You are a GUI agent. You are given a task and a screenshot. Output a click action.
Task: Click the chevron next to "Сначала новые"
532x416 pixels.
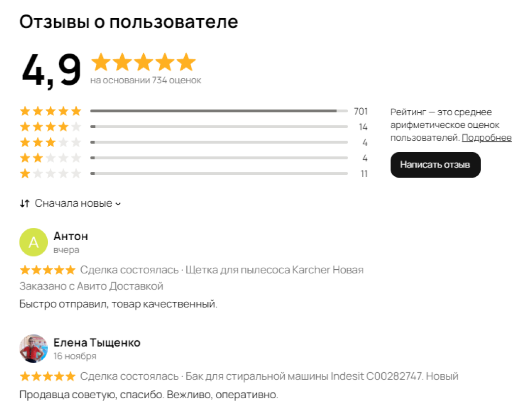click(118, 204)
